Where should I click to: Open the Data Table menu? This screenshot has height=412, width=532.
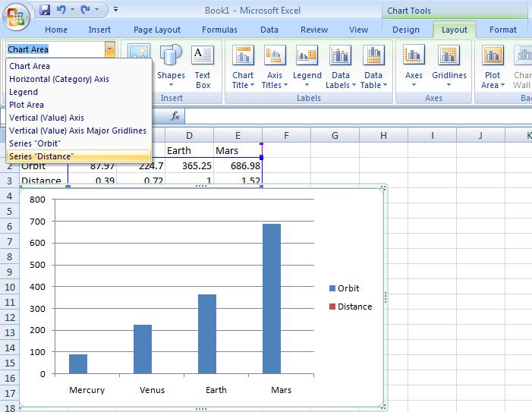pyautogui.click(x=373, y=67)
